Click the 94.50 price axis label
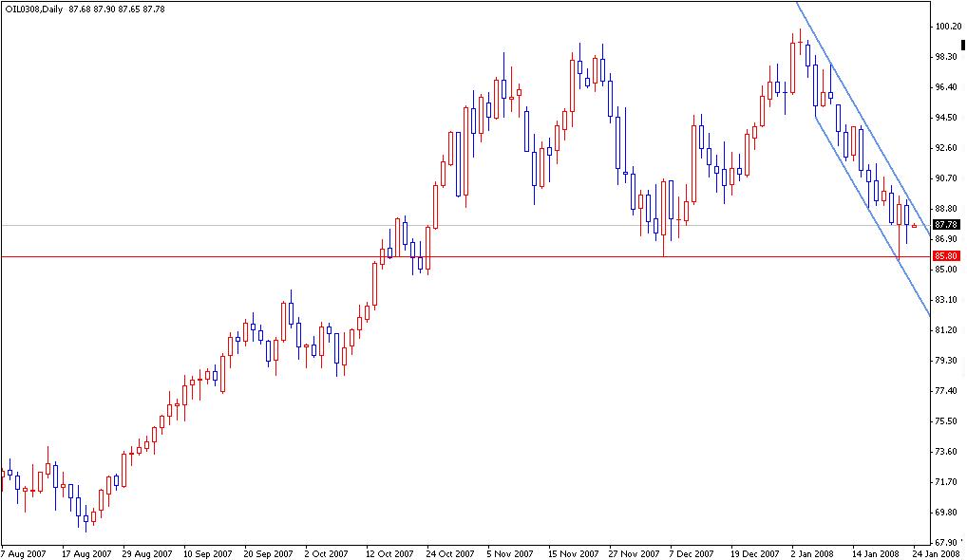This screenshot has width=967, height=560. click(947, 118)
